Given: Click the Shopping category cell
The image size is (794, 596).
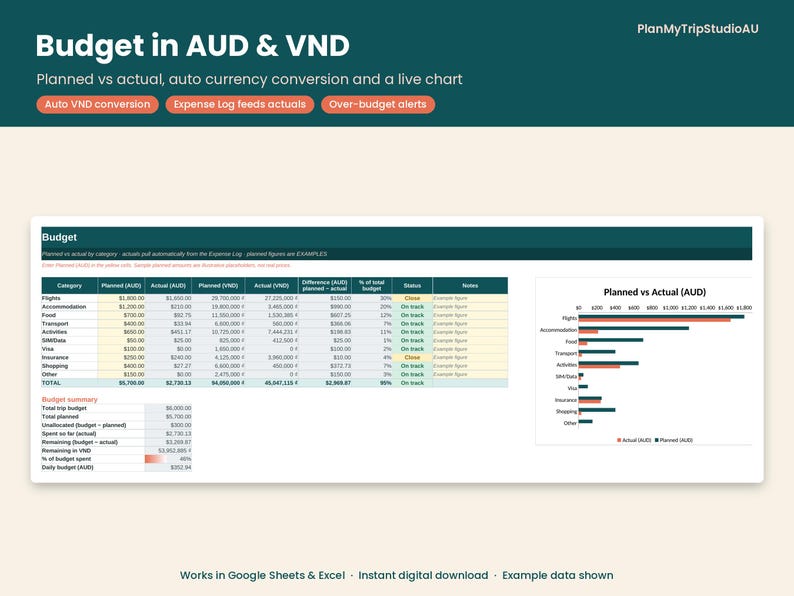Looking at the screenshot, I should 69,366.
